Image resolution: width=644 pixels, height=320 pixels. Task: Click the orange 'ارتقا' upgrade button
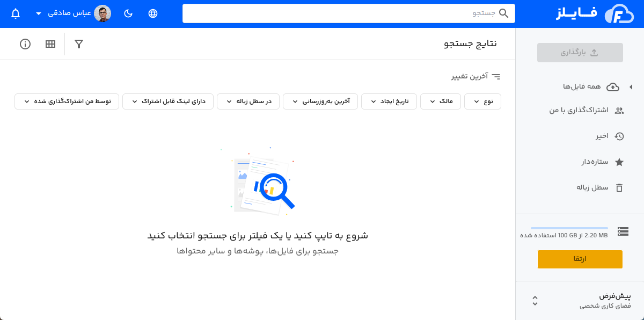580,259
